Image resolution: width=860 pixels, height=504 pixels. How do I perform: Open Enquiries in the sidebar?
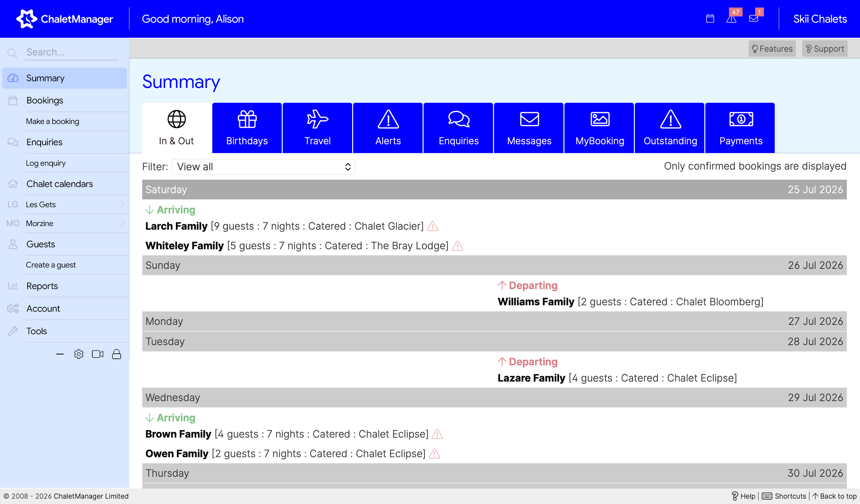pos(44,142)
